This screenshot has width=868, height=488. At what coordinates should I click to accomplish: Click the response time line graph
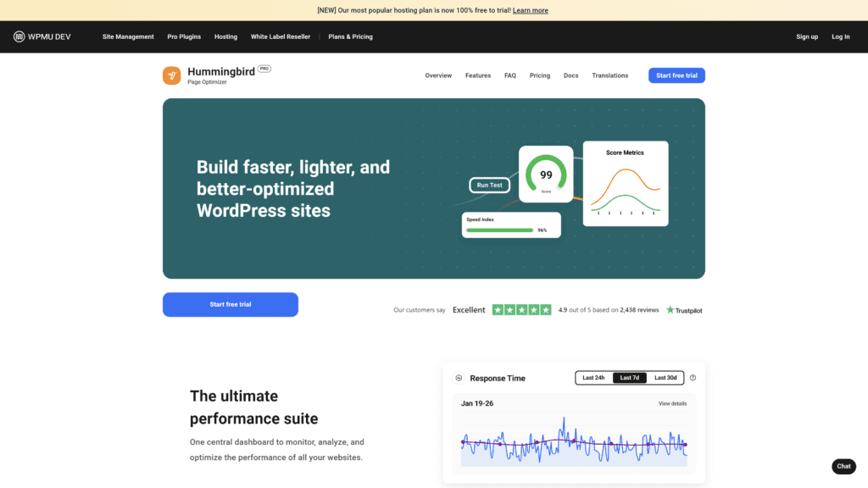pyautogui.click(x=574, y=442)
